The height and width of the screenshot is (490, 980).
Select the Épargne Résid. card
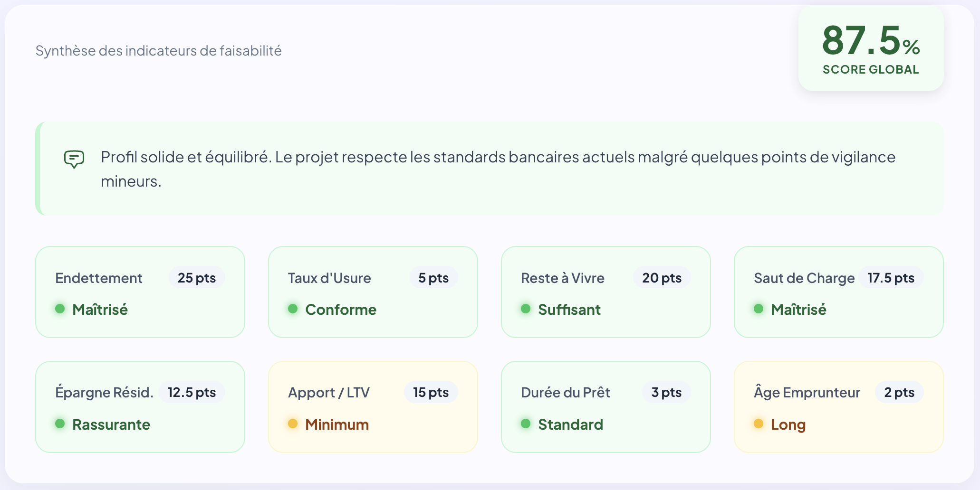click(x=140, y=406)
